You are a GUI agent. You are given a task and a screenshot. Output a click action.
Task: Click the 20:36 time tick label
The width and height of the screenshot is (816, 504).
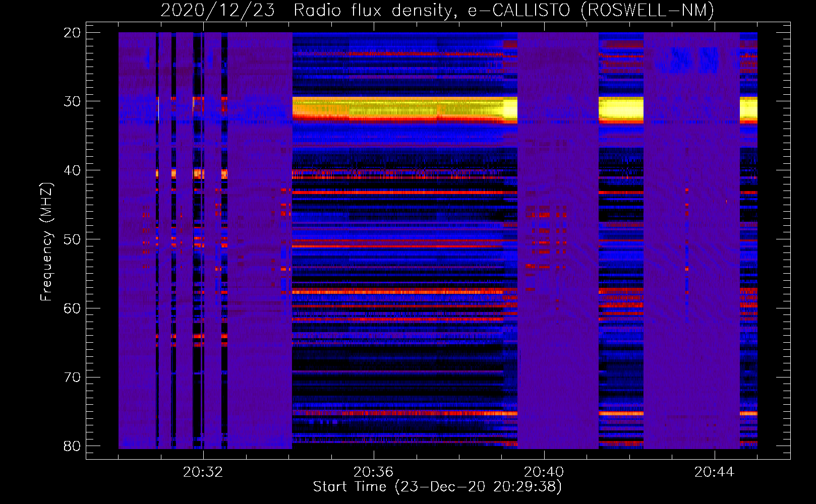coord(373,472)
